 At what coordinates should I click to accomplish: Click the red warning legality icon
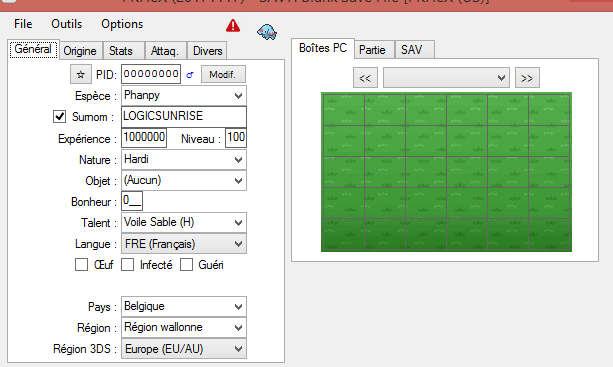pos(233,26)
